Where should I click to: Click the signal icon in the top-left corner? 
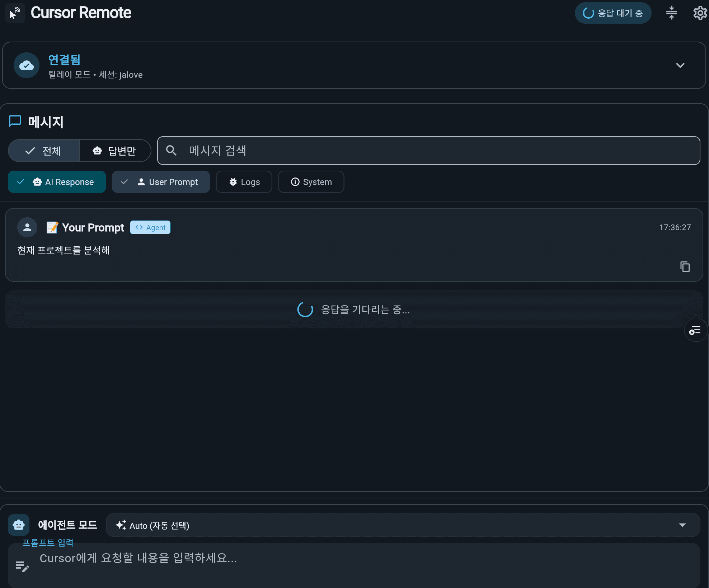15,13
